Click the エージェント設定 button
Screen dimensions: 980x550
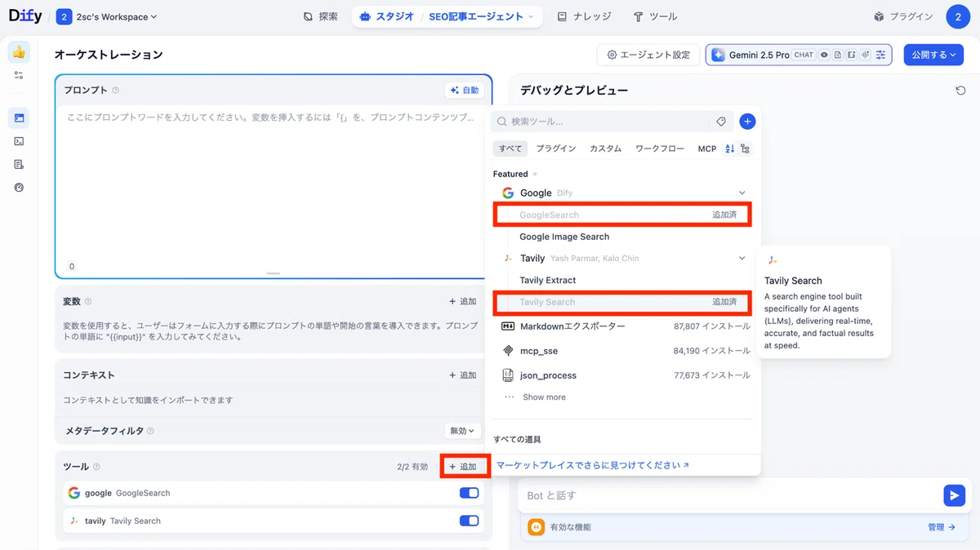[648, 55]
